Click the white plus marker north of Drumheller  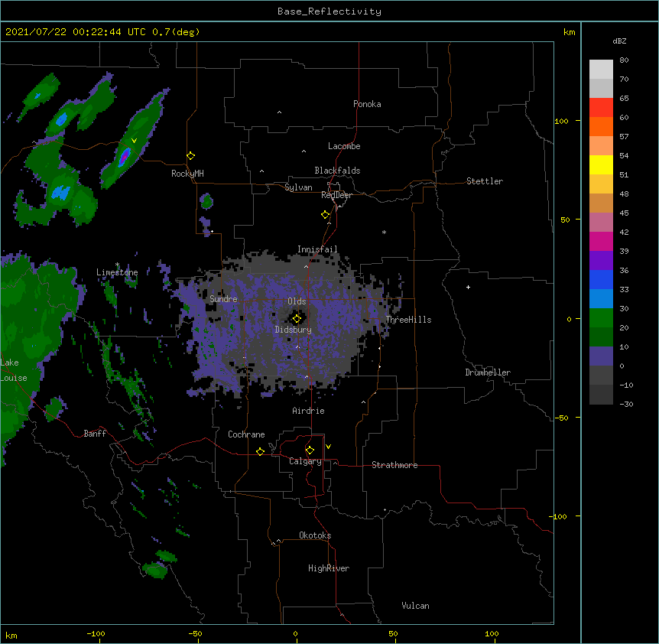coord(468,287)
